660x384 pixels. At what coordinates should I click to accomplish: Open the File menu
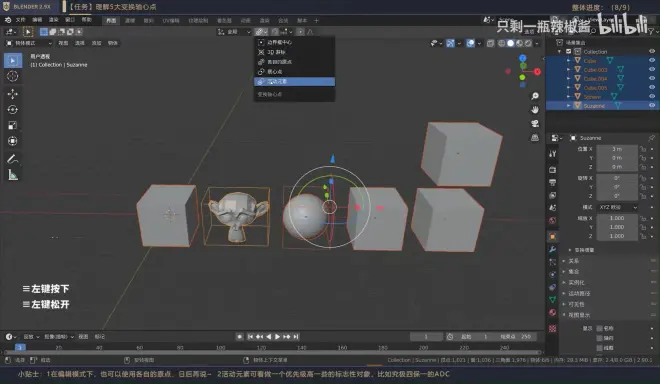coord(21,20)
